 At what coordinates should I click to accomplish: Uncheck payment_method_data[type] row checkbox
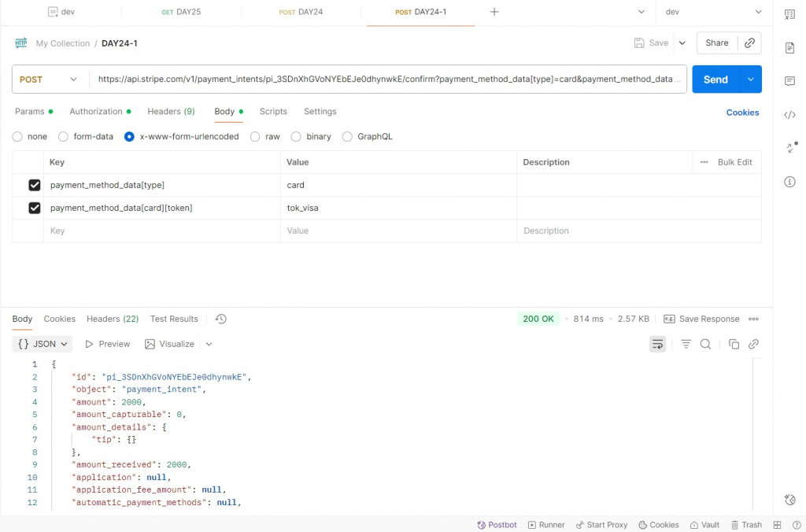(35, 185)
